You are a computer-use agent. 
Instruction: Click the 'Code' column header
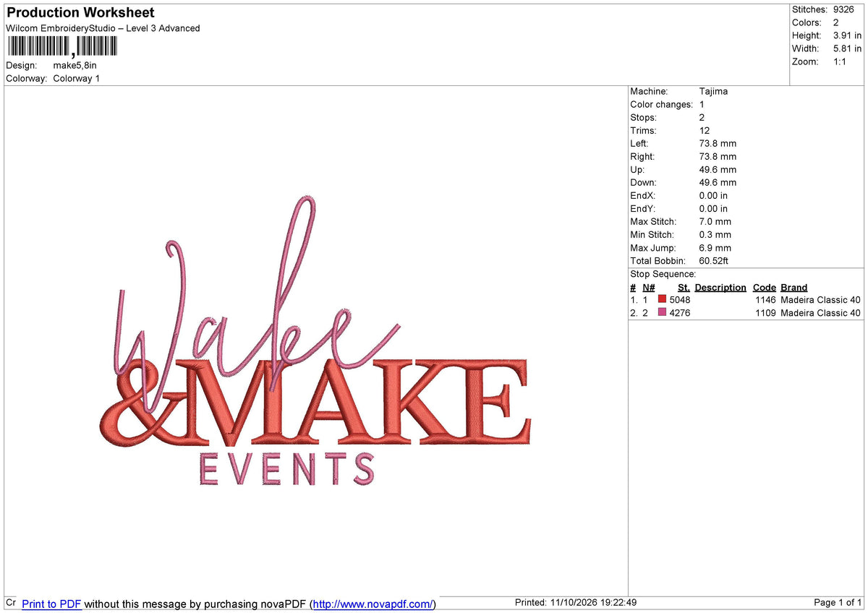coord(765,288)
